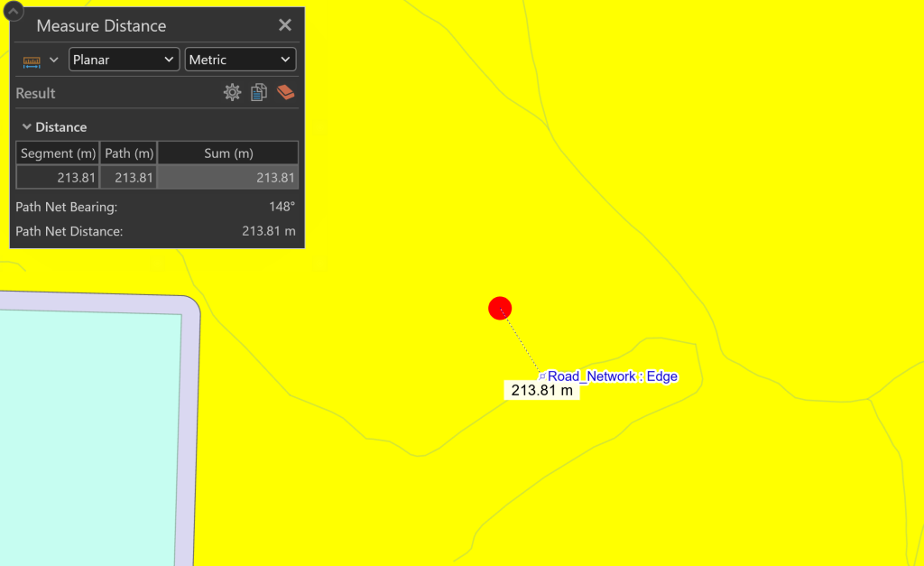Click the Segment (m) column header

58,153
